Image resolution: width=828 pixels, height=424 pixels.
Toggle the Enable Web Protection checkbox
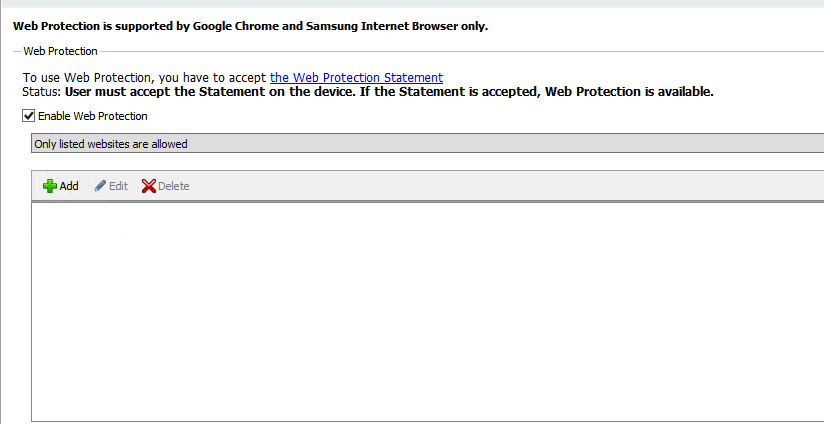pos(29,116)
